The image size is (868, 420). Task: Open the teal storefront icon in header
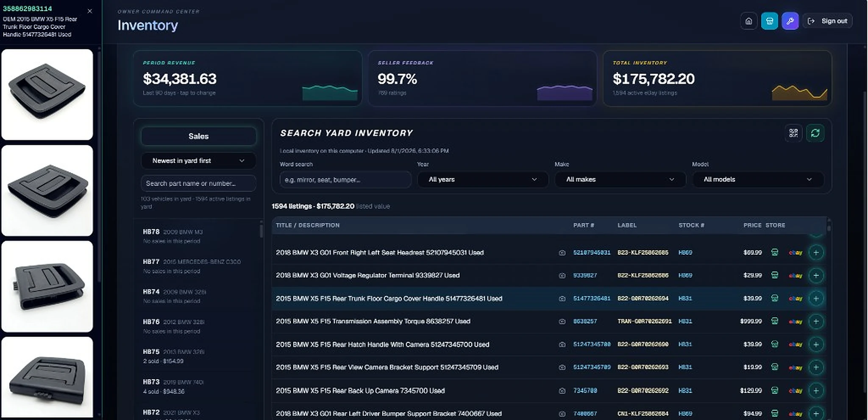(770, 21)
